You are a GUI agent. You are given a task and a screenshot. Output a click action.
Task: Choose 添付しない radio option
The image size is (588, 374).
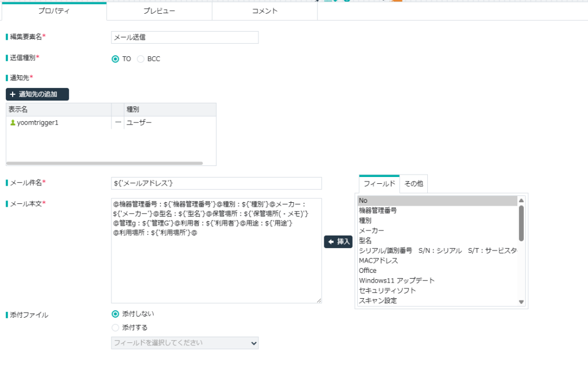tap(115, 314)
